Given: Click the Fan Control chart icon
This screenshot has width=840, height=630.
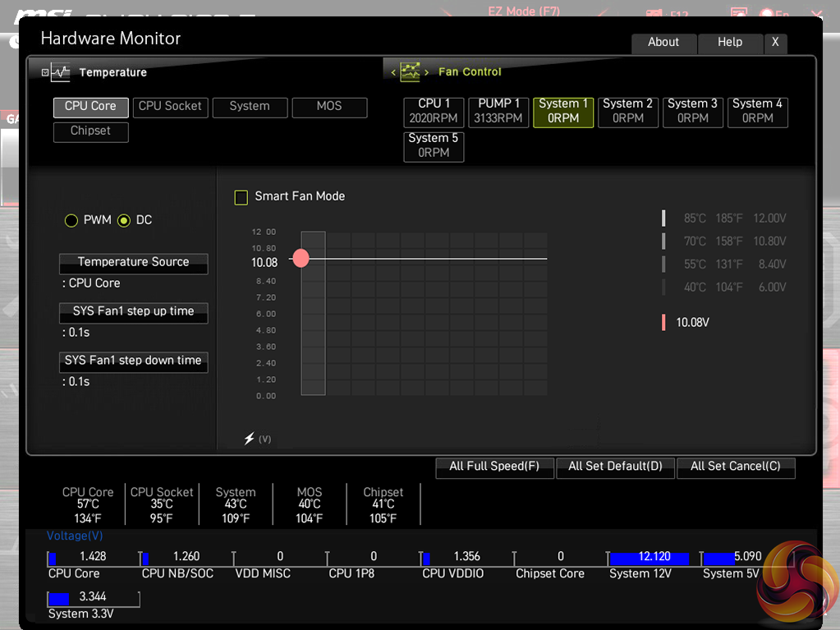Looking at the screenshot, I should [410, 72].
